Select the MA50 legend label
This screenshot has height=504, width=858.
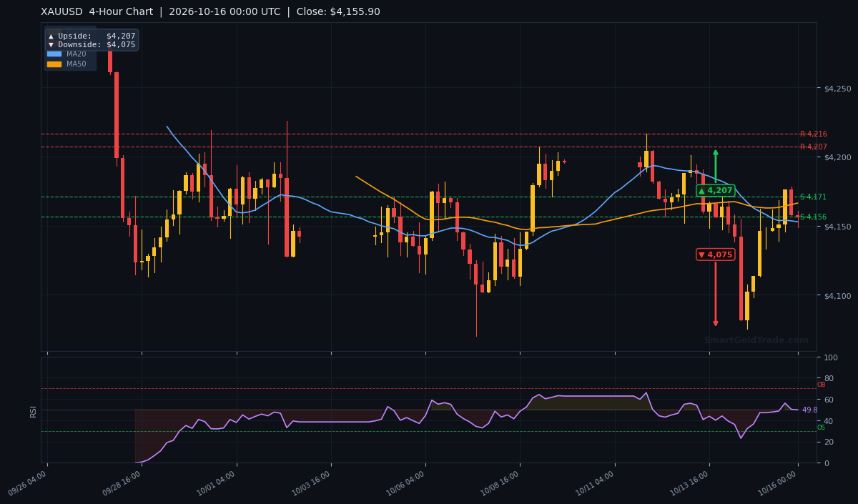pyautogui.click(x=76, y=64)
